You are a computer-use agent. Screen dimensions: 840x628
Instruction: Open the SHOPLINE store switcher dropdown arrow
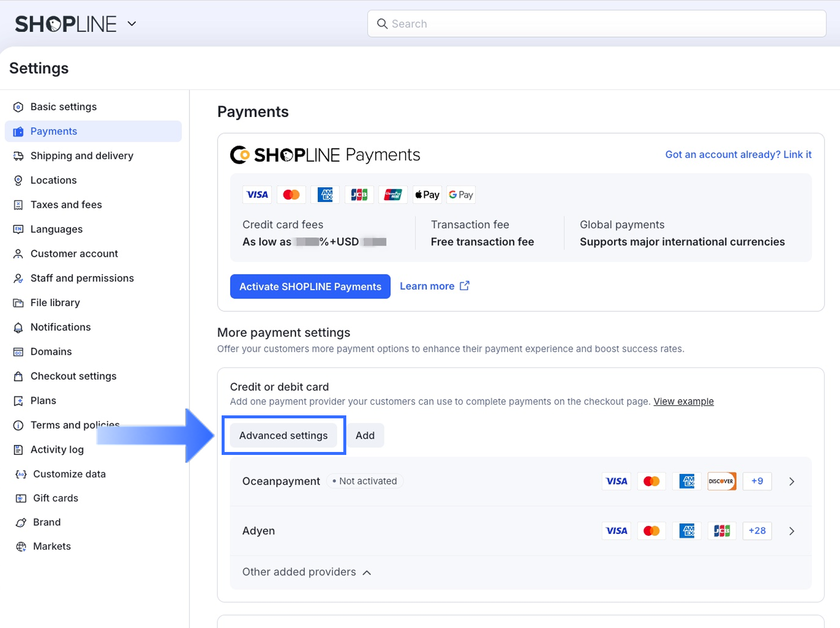(132, 24)
